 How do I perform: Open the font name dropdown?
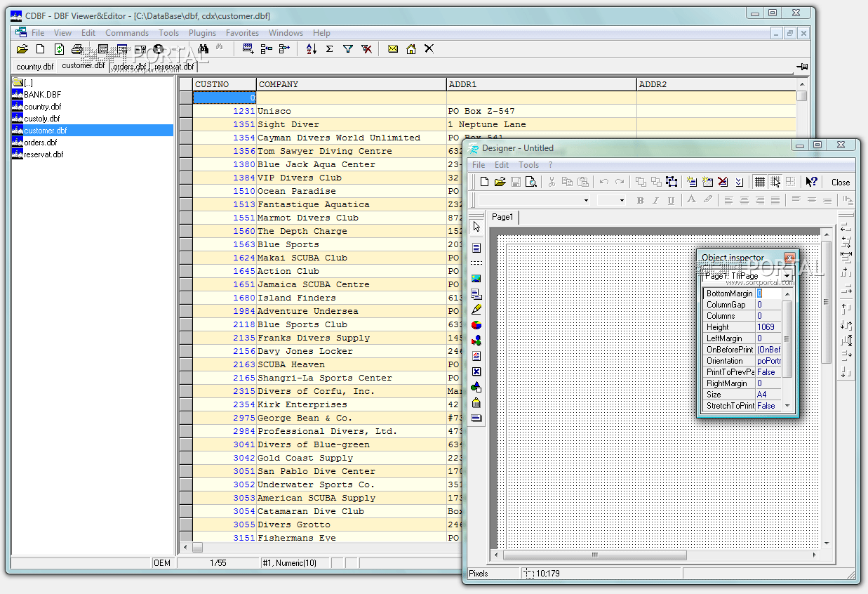[x=587, y=200]
